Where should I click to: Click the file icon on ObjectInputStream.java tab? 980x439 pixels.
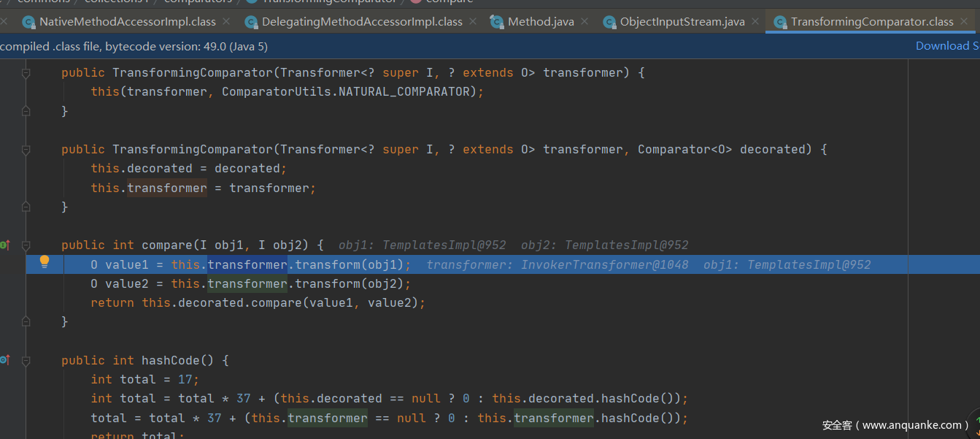coord(610,22)
